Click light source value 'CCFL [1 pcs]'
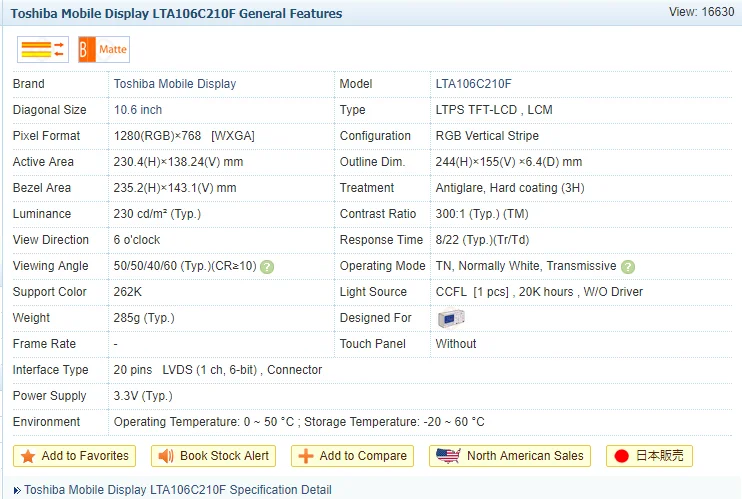 tap(472, 292)
